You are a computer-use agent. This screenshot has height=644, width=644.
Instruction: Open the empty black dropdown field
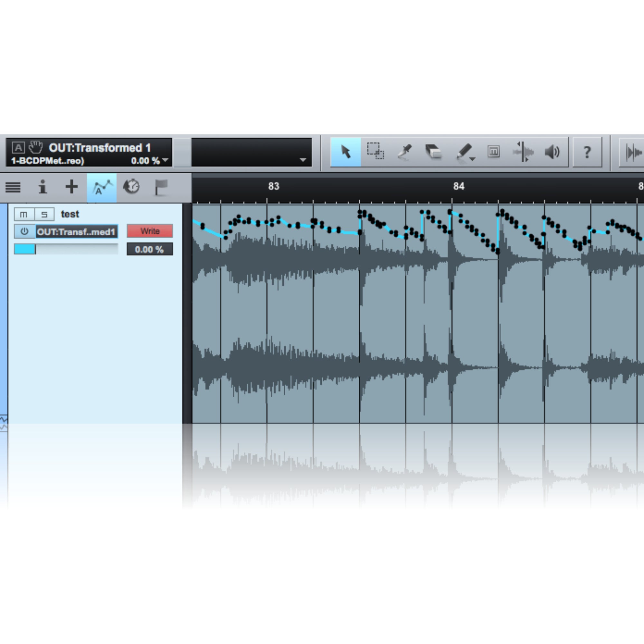(251, 152)
